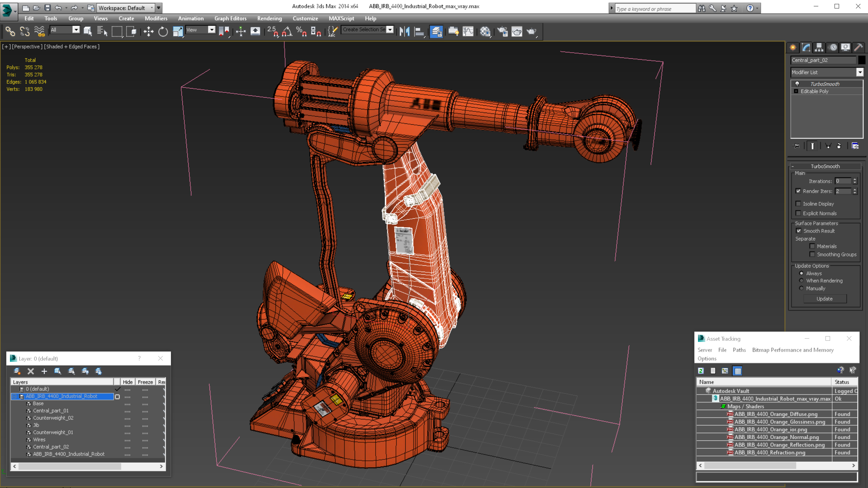This screenshot has width=868, height=488.
Task: Click Delete layer icon in Layer dialog
Action: coord(31,371)
